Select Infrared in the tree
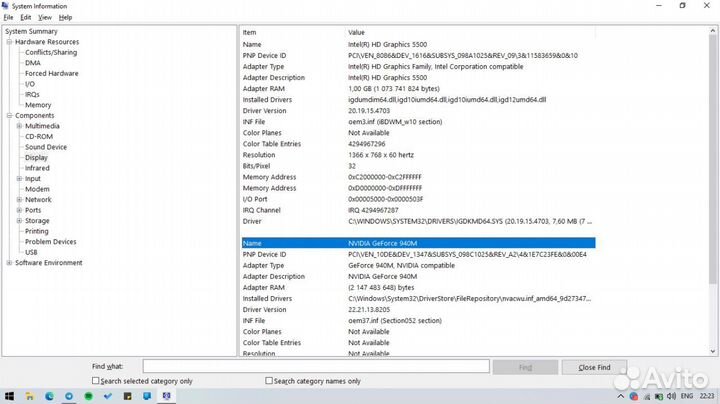720x404 pixels. (x=37, y=168)
